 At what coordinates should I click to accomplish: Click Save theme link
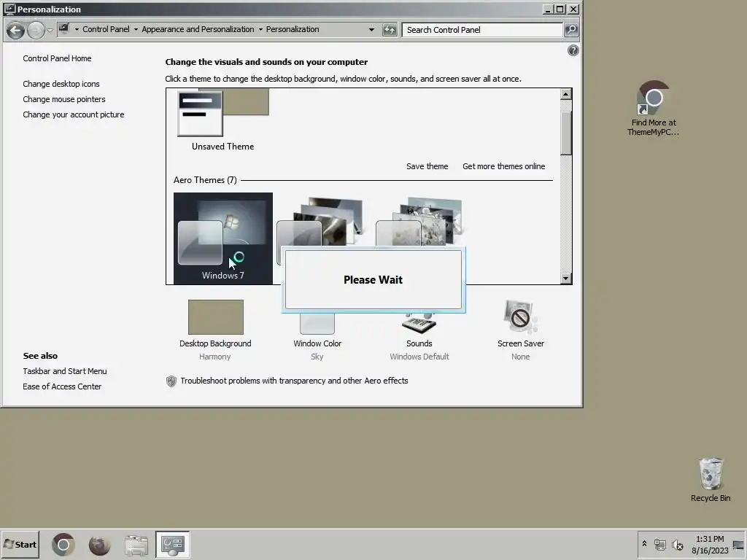[427, 166]
